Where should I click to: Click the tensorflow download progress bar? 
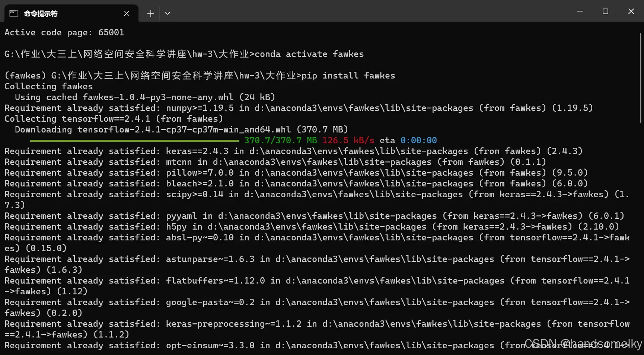click(135, 141)
